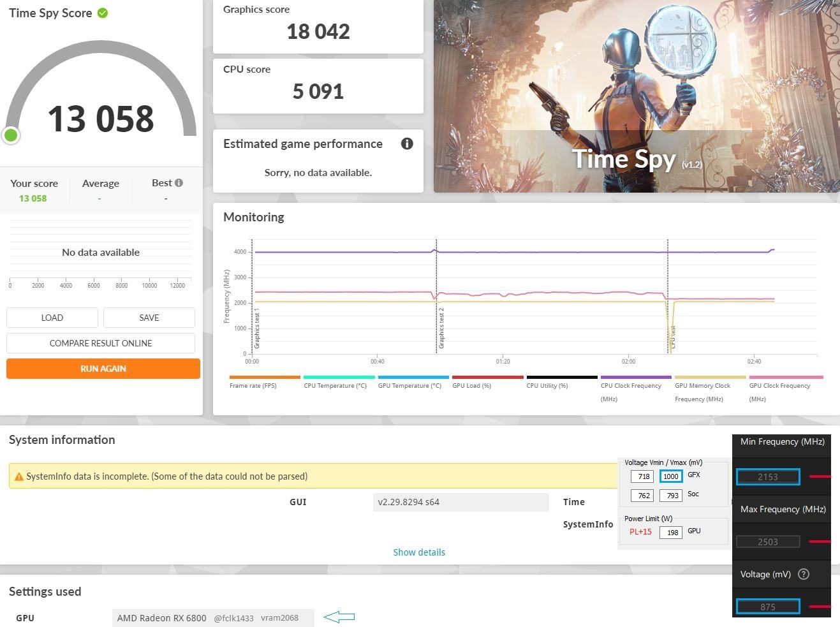Viewport: 840px width, 627px height.
Task: Toggle the CPU Temperature legend series
Action: [x=339, y=382]
